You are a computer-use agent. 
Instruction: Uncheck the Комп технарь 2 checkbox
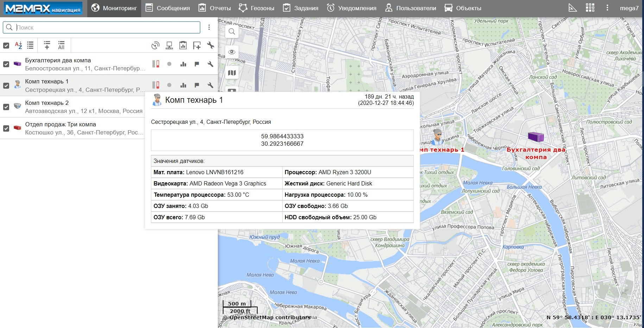coord(6,107)
